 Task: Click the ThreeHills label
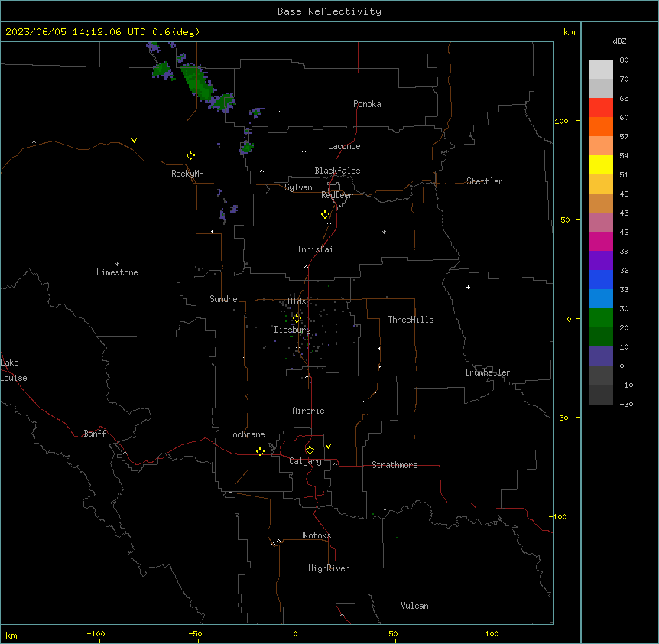411,320
